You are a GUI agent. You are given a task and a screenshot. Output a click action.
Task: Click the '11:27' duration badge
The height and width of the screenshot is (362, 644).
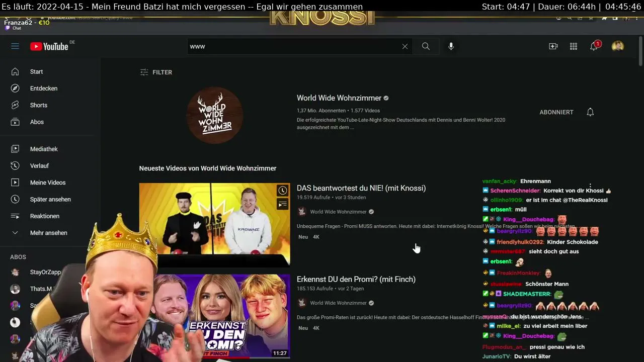coord(280,353)
